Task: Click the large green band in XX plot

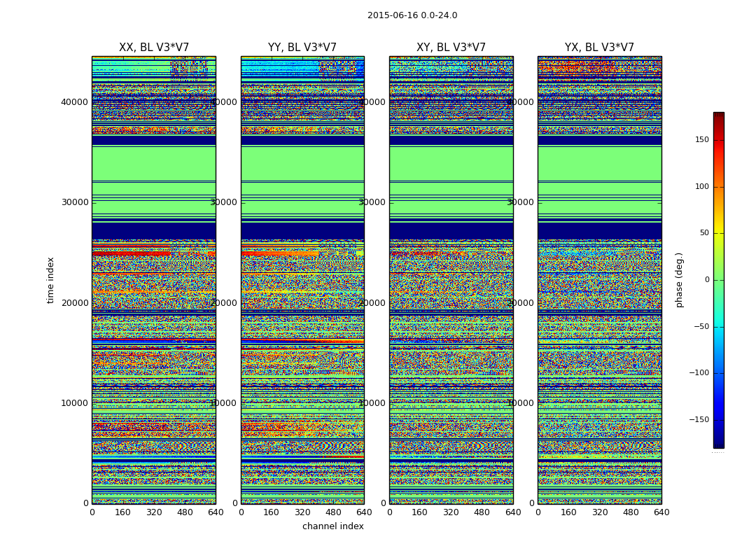Action: point(154,164)
